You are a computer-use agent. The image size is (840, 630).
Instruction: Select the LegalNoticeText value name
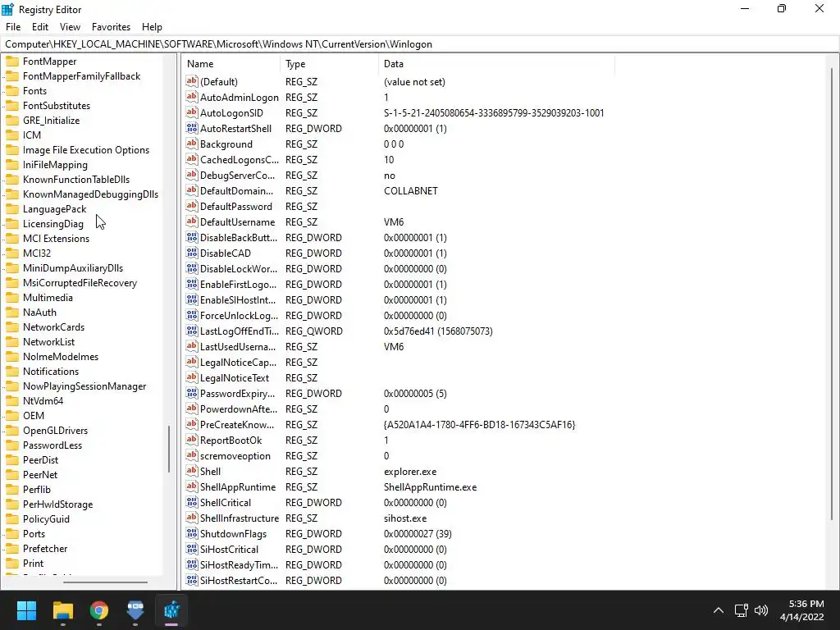pos(235,377)
